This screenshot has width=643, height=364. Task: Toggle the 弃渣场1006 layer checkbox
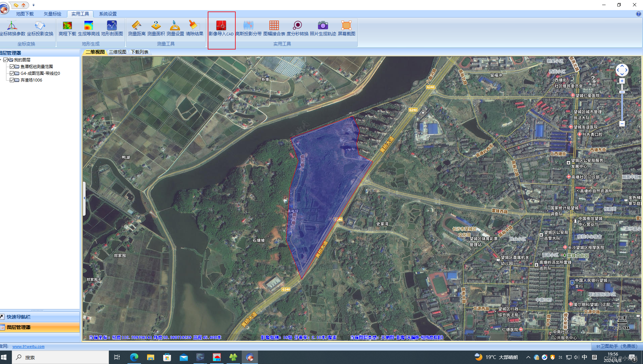point(12,80)
